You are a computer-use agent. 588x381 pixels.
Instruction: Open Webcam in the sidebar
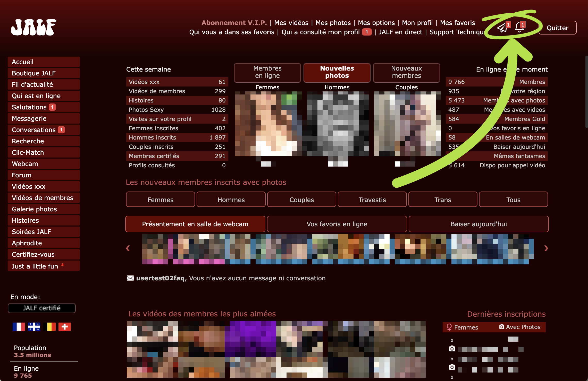click(x=44, y=164)
